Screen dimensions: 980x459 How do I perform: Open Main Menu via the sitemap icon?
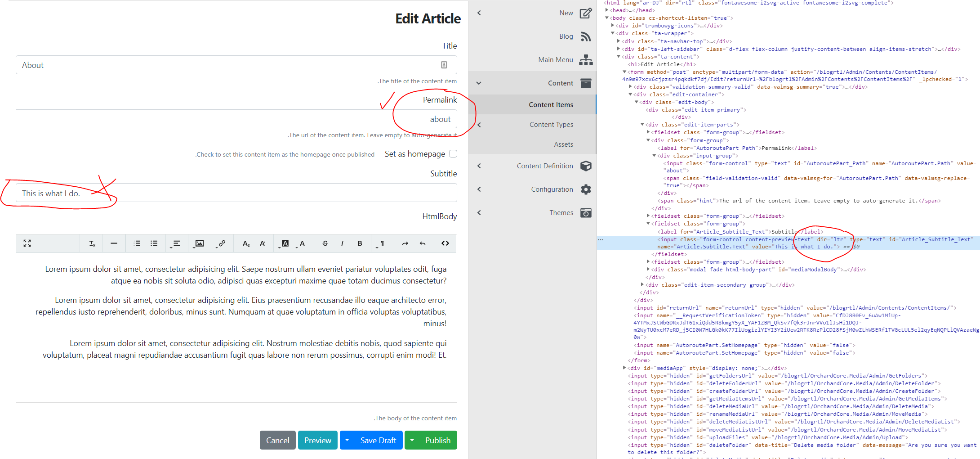click(586, 59)
